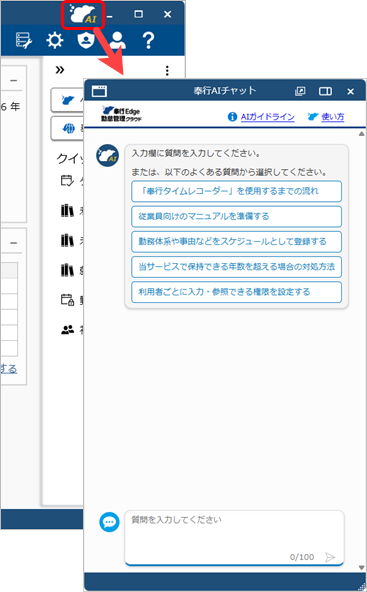This screenshot has height=592, width=367.
Task: Click the security shield user icon
Action: tap(86, 40)
